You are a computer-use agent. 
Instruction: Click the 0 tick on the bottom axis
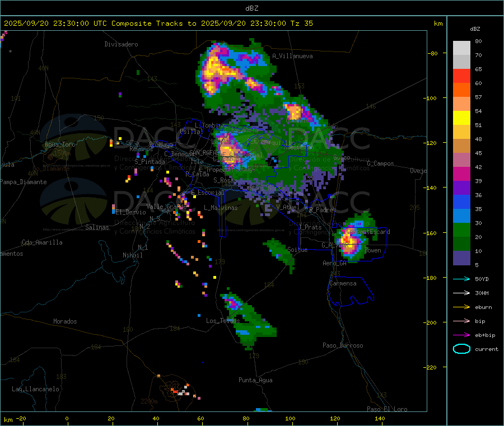[67, 418]
